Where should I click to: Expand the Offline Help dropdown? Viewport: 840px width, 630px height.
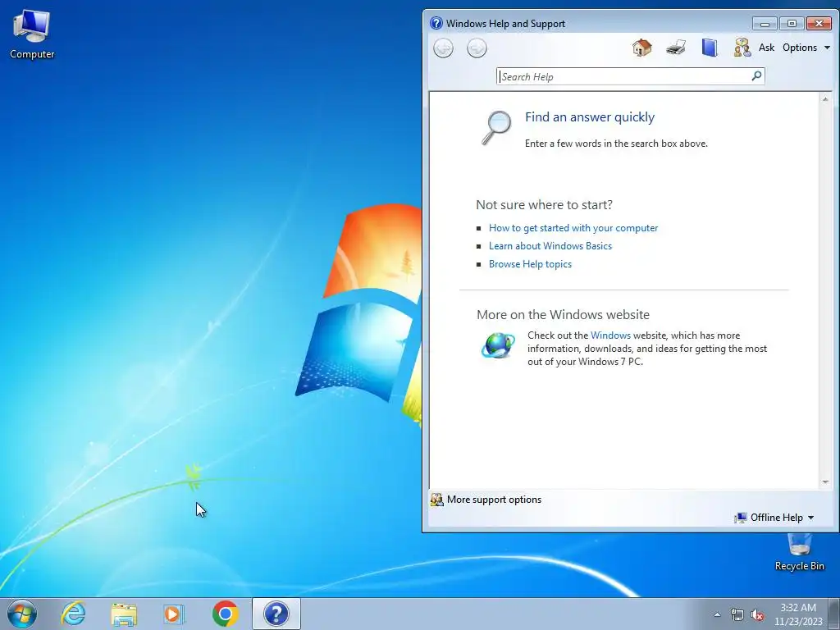coord(774,518)
